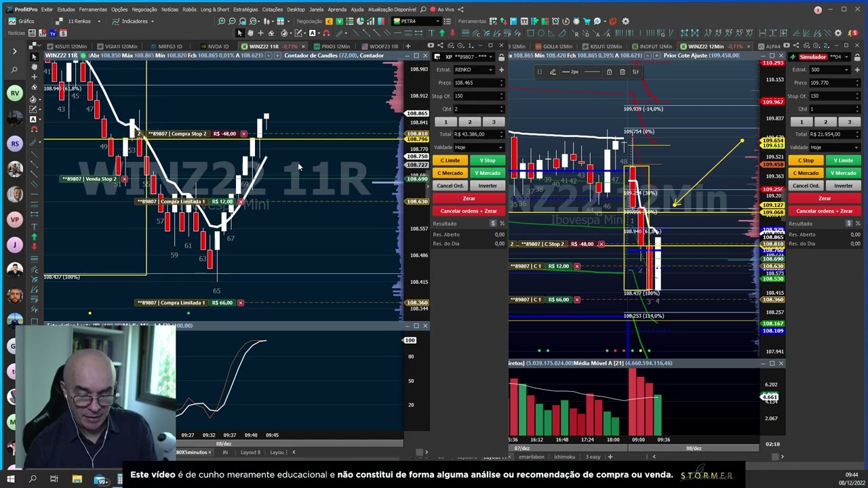
Task: Select the arrow cursor tool in top toolbar
Action: tap(239, 33)
